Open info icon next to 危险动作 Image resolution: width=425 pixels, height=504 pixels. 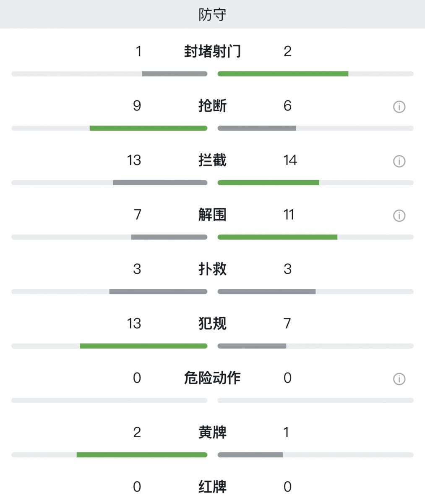click(399, 379)
